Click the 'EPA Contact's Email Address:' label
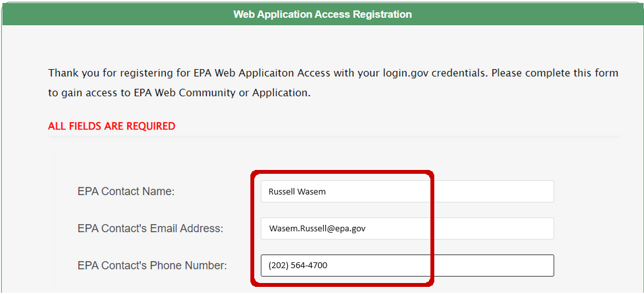The image size is (644, 294). coord(150,229)
